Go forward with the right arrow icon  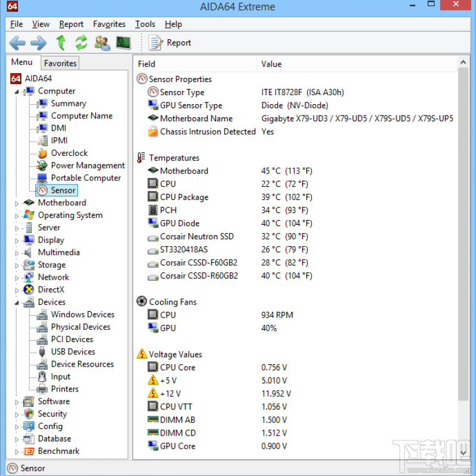[39, 43]
